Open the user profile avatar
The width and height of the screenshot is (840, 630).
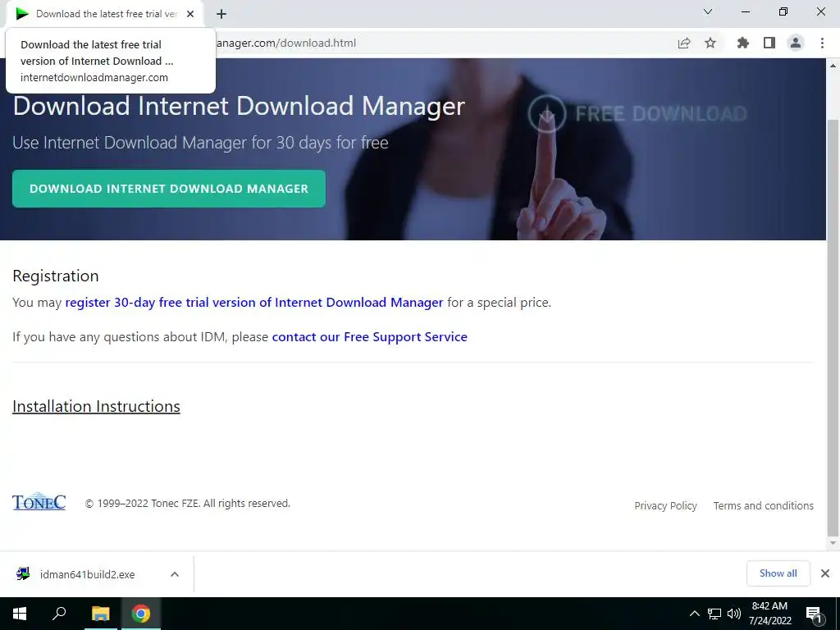796,43
